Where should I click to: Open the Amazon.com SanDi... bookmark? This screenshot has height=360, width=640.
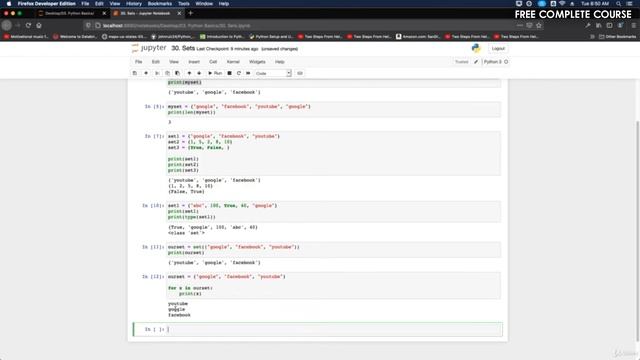[418, 36]
